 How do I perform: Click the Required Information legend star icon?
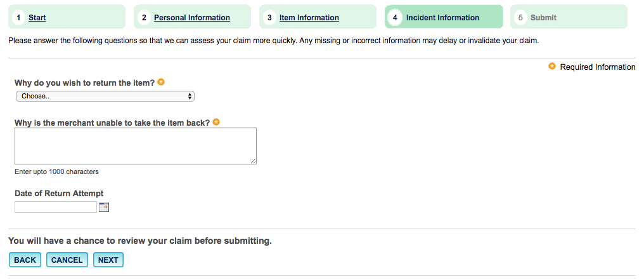pos(552,67)
